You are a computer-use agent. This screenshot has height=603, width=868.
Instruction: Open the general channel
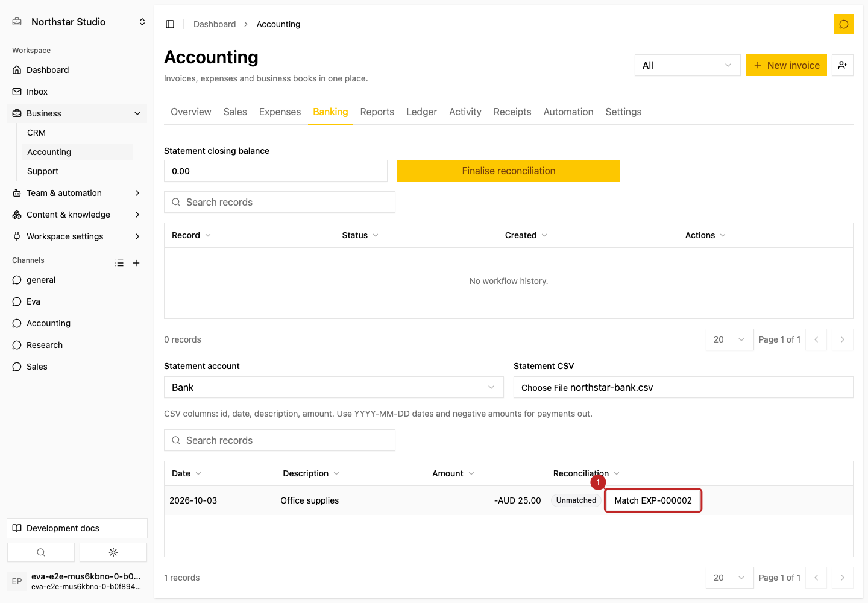coord(77,280)
